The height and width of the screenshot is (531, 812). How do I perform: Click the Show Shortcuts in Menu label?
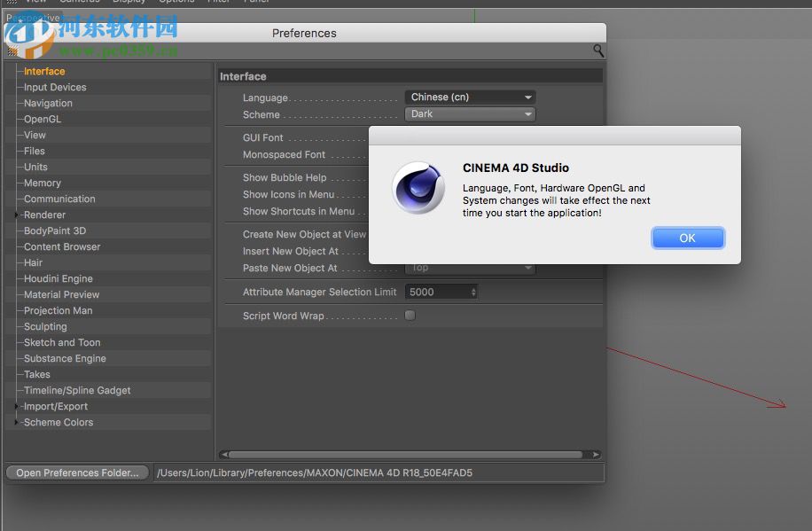tap(298, 211)
